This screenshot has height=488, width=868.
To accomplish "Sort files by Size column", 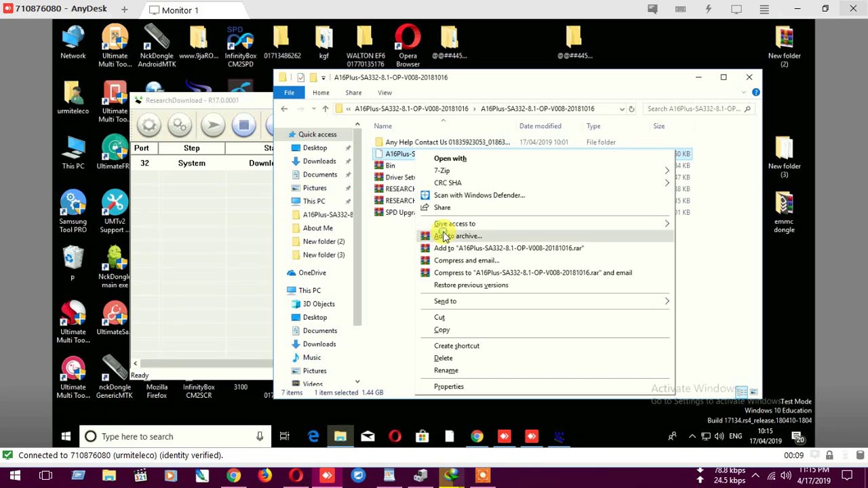I will click(658, 126).
